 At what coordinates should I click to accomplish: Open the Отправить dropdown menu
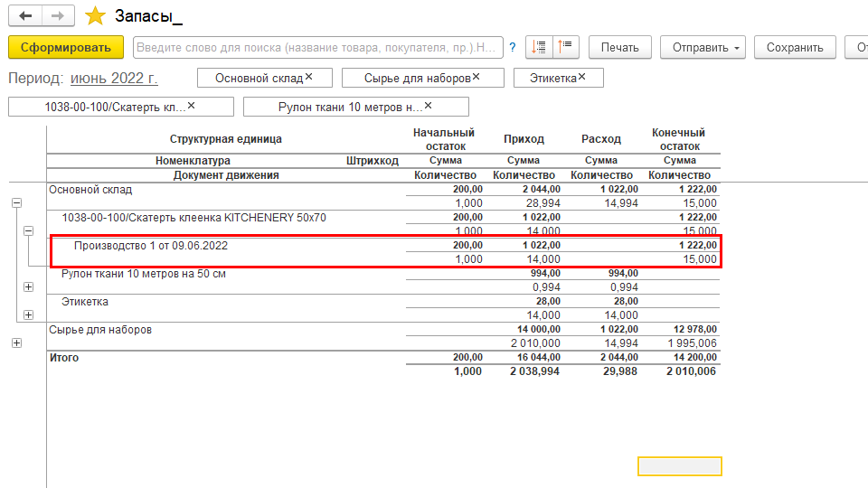click(x=702, y=47)
